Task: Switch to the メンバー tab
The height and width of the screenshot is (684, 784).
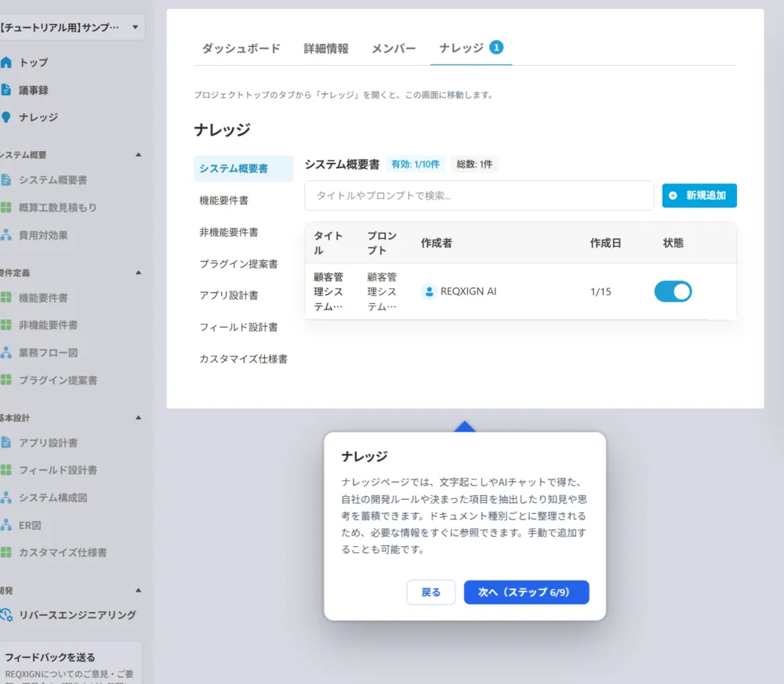Action: pos(394,48)
